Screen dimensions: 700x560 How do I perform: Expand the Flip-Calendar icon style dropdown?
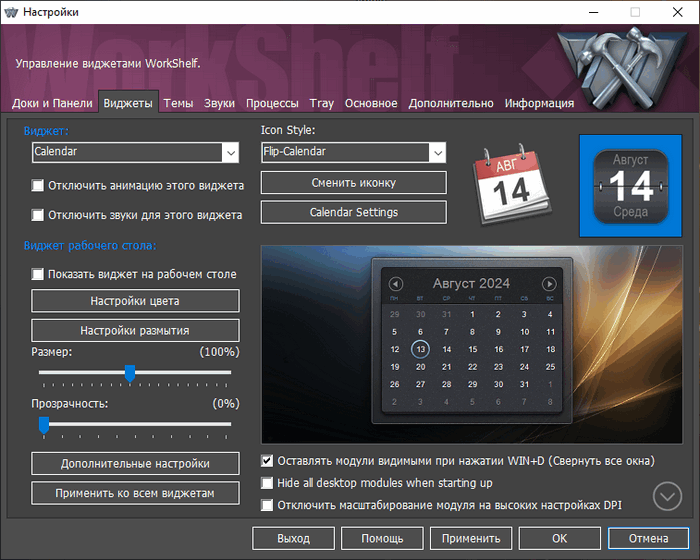(437, 152)
